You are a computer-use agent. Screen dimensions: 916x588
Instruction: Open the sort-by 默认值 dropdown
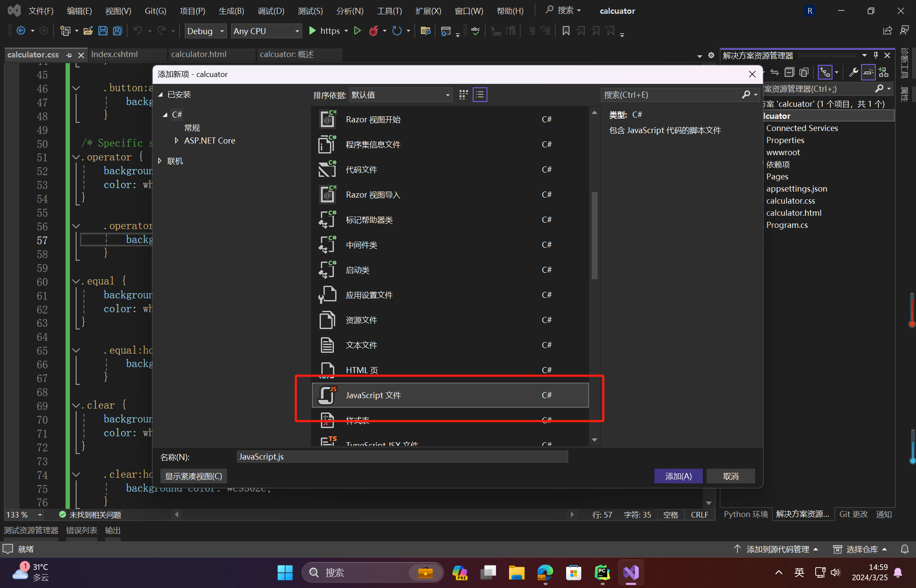400,95
